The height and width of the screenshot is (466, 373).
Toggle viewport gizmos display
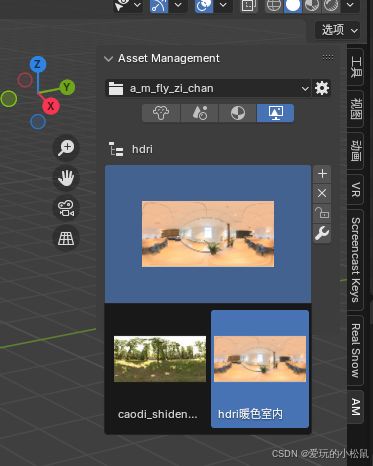(159, 6)
